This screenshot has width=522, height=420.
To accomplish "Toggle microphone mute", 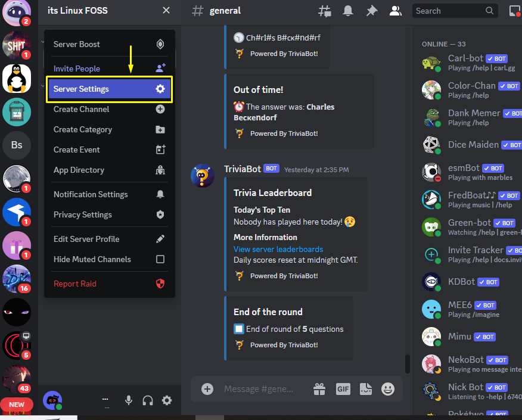I will 129,400.
